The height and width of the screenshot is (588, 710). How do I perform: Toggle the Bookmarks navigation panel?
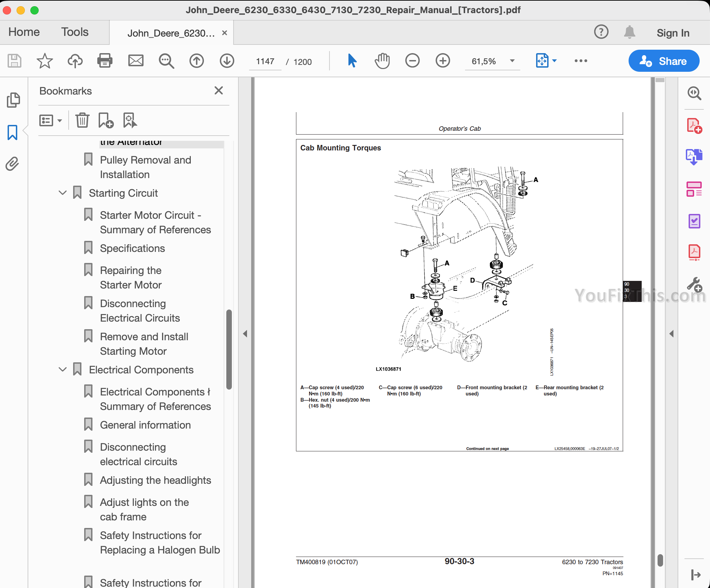click(12, 132)
